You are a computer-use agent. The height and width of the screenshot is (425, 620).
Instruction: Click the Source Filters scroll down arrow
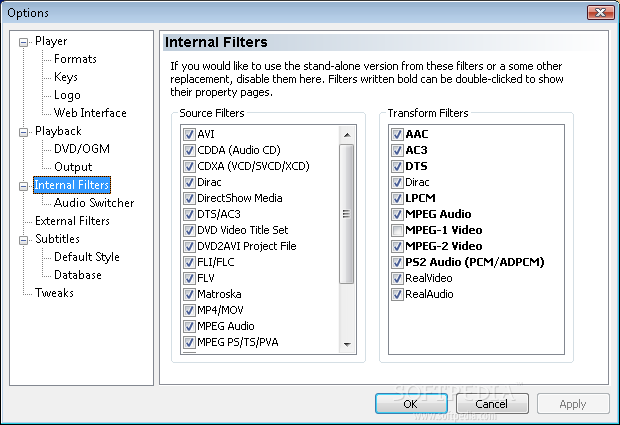347,344
